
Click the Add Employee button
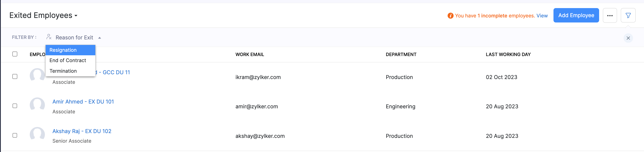tap(576, 15)
